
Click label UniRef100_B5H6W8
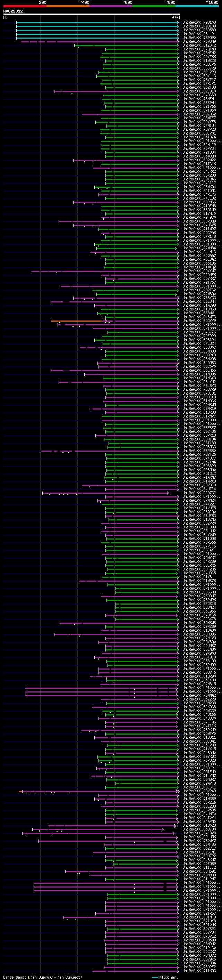pyautogui.click(x=199, y=623)
